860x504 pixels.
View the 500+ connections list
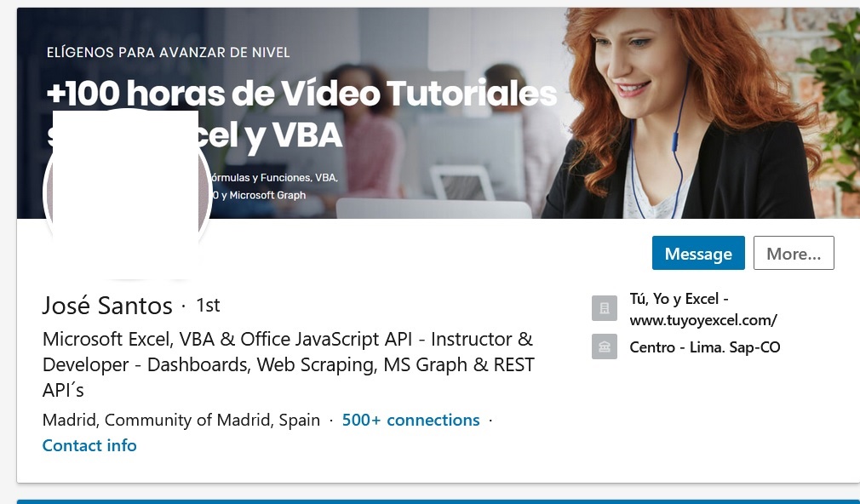coord(410,420)
